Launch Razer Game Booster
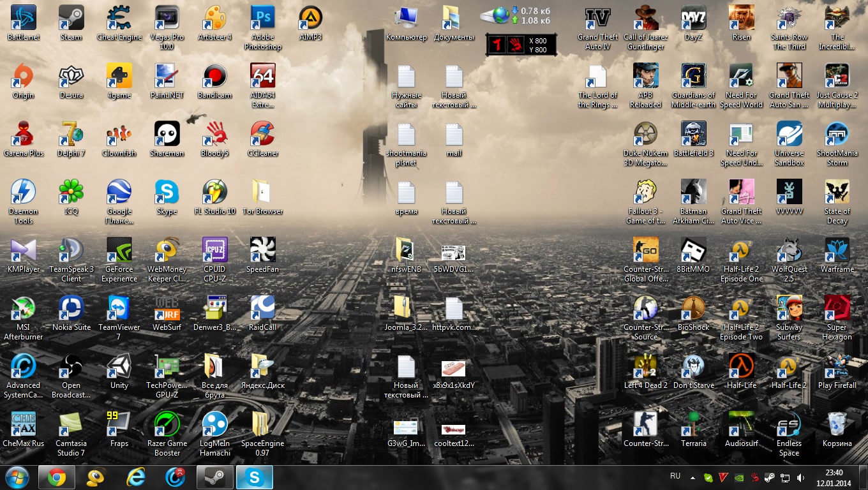868x490 pixels. (x=167, y=434)
